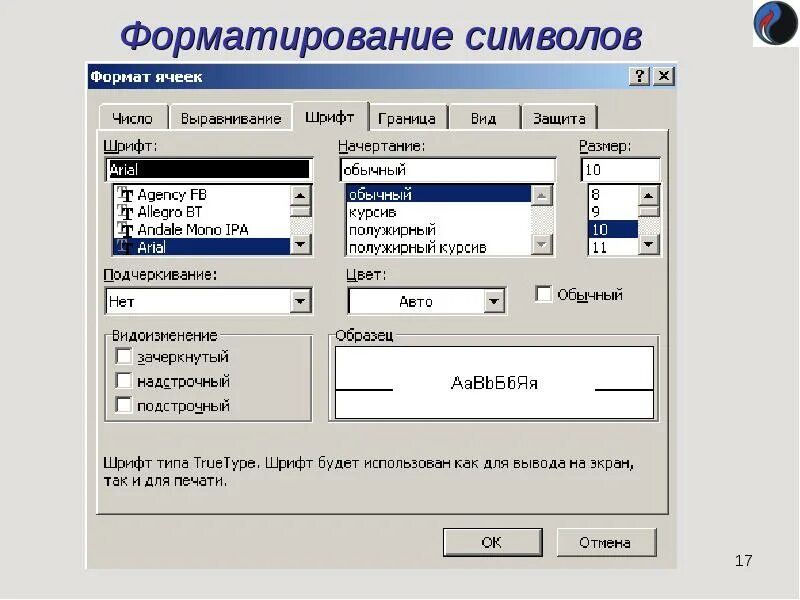Open the Граница tab
This screenshot has width=800, height=600.
tap(407, 118)
